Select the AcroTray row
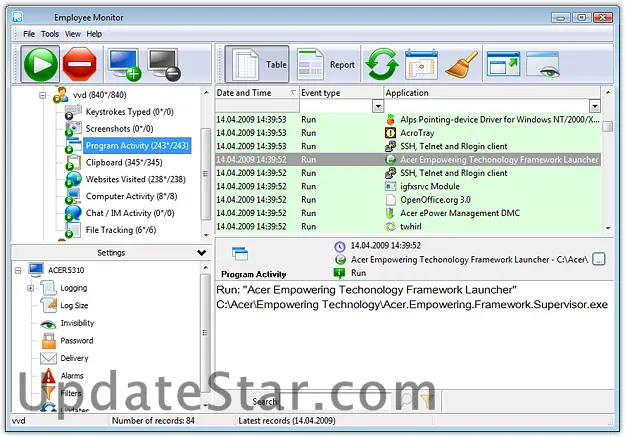625x437 pixels. pyautogui.click(x=408, y=133)
